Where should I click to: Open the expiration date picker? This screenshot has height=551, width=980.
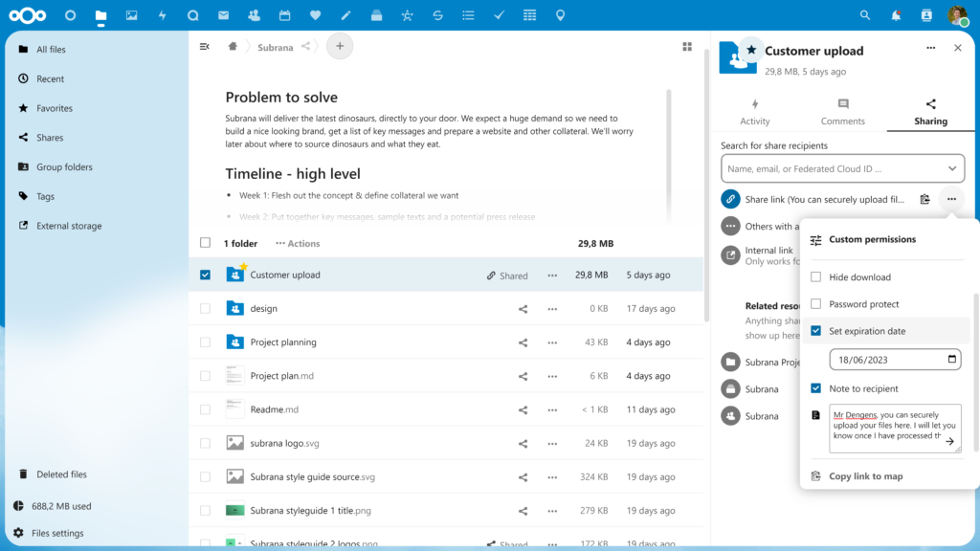(951, 359)
